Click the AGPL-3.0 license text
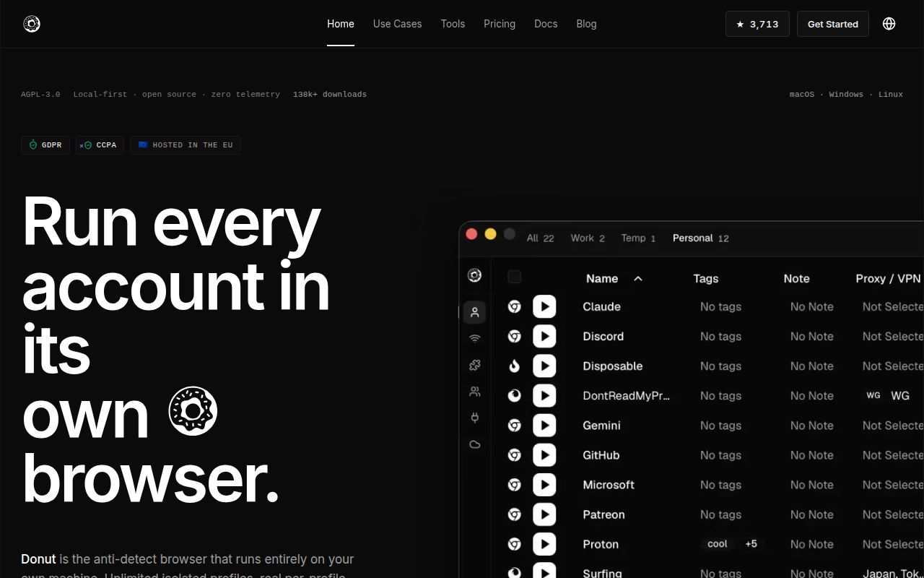924x578 pixels. pos(40,94)
